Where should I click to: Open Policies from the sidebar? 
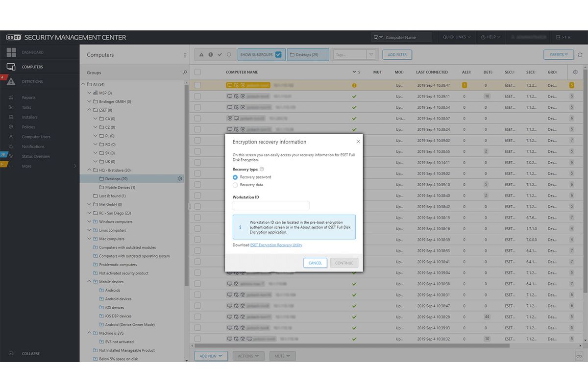tap(28, 127)
